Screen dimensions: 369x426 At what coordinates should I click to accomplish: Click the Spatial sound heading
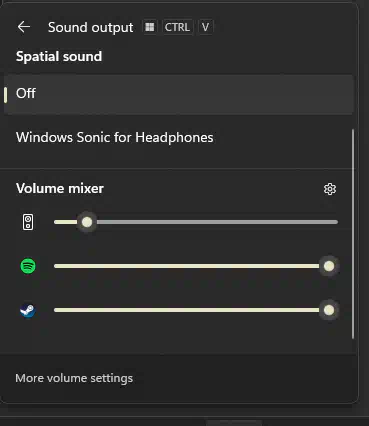[59, 56]
